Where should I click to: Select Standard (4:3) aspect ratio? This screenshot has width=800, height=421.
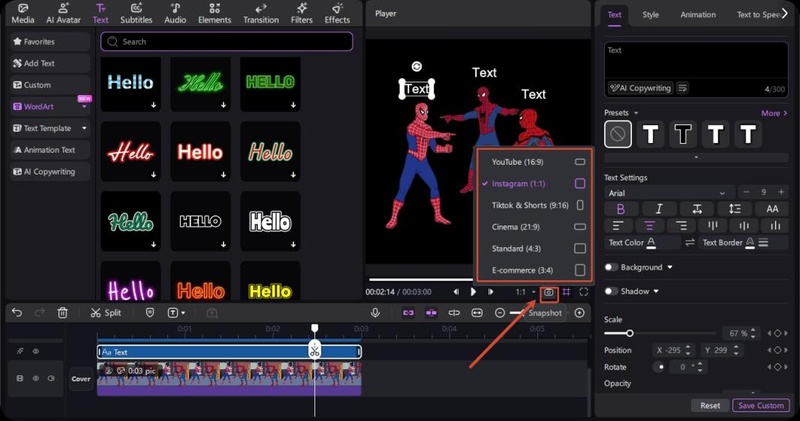point(535,249)
